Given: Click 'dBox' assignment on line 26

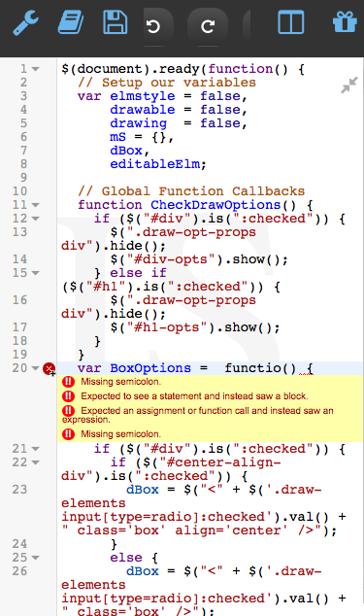Looking at the screenshot, I should [142, 571].
